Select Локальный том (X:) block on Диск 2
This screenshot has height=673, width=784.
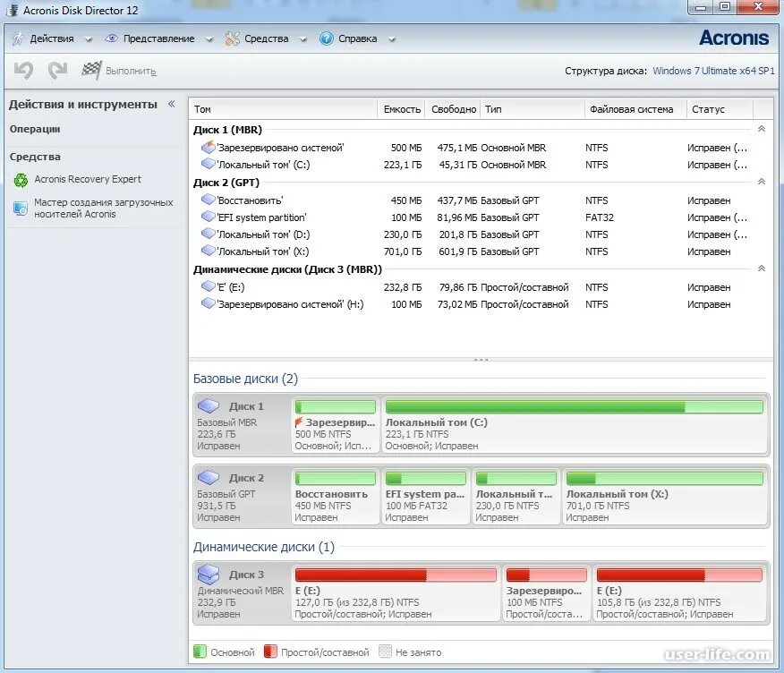coord(665,497)
